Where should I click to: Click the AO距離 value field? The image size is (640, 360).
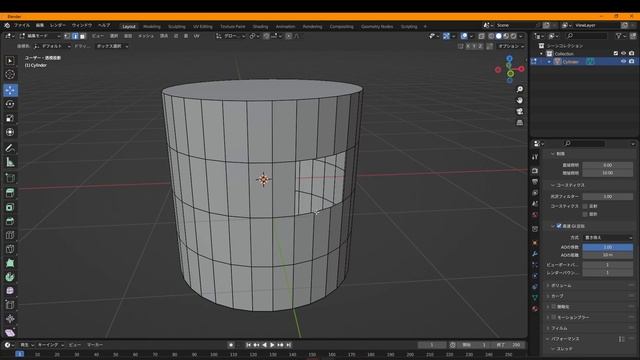pyautogui.click(x=608, y=255)
